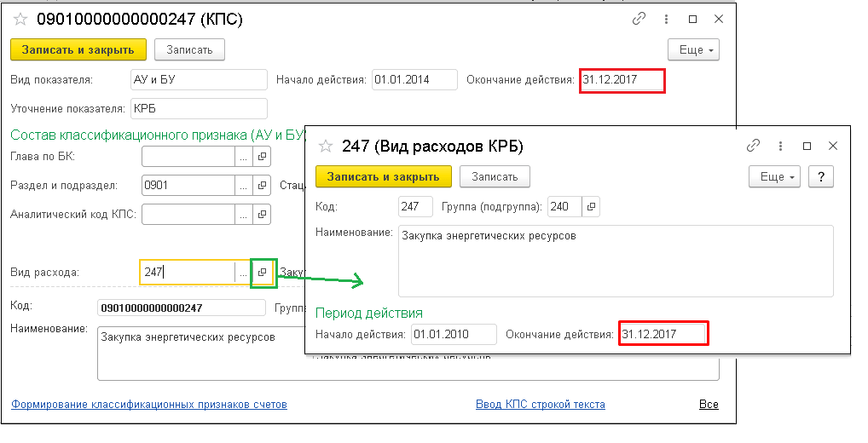Expand the Еще dropdown in the 247 window

(774, 177)
